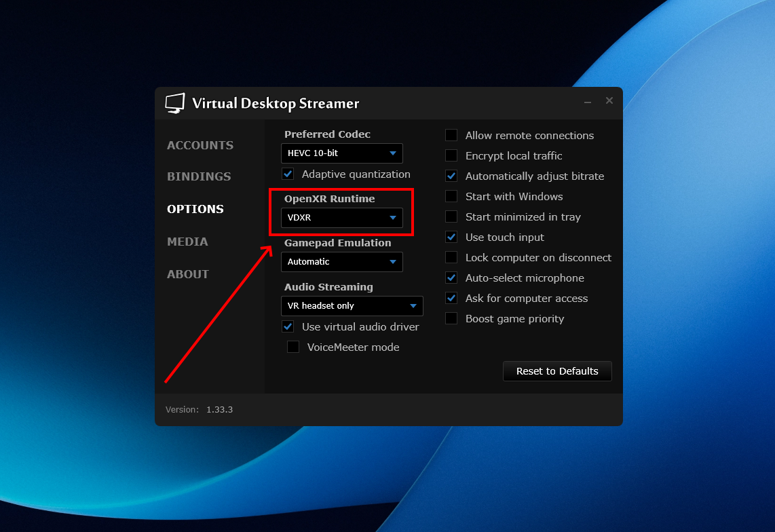The height and width of the screenshot is (532, 775).
Task: Switch to the Accounts tab
Action: tap(200, 145)
